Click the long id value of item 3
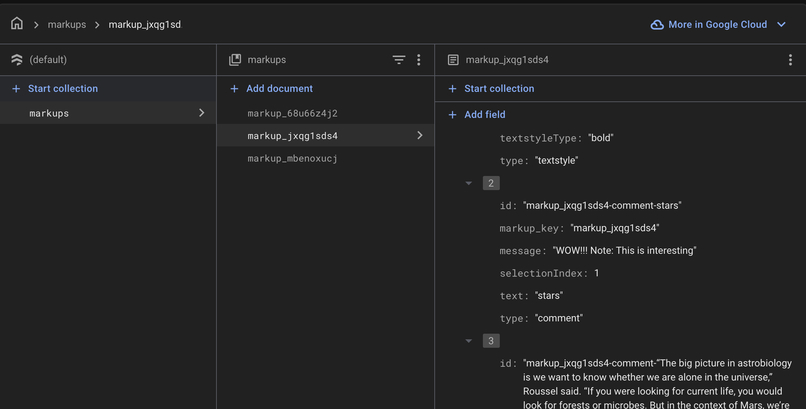The height and width of the screenshot is (409, 806). click(x=657, y=383)
